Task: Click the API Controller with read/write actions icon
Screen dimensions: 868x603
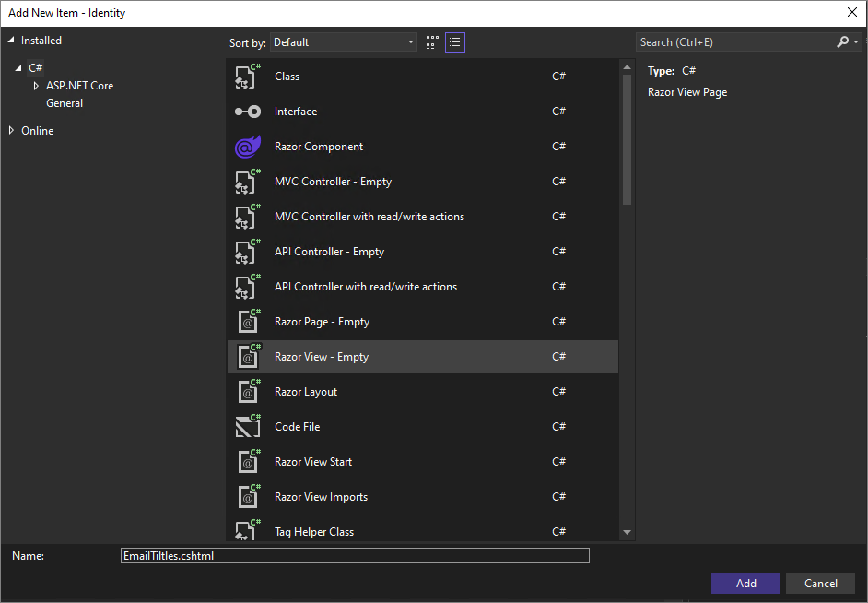Action: pyautogui.click(x=248, y=287)
